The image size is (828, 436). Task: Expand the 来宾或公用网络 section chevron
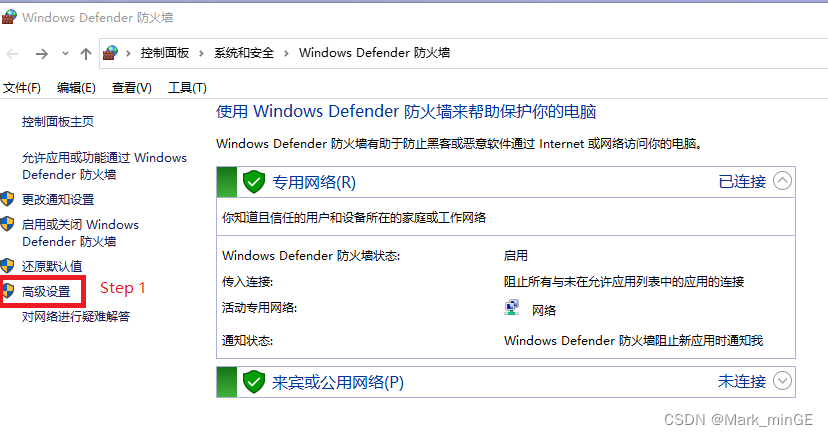pyautogui.click(x=782, y=381)
